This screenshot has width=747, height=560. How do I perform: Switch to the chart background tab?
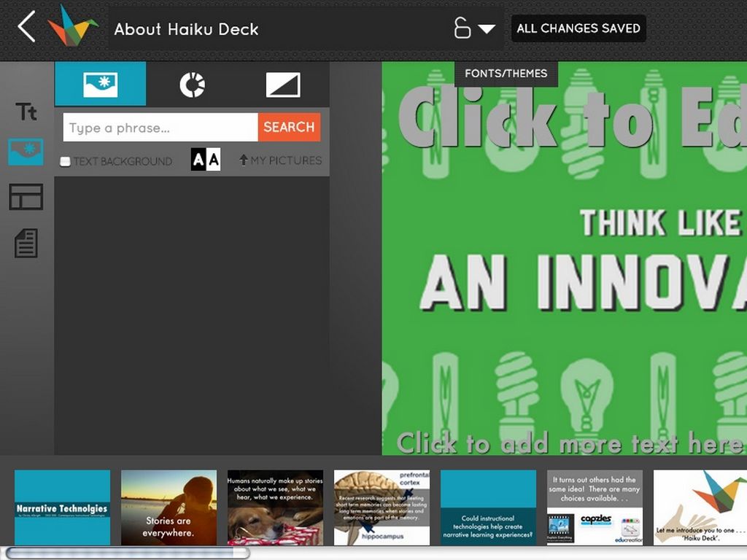click(x=192, y=85)
